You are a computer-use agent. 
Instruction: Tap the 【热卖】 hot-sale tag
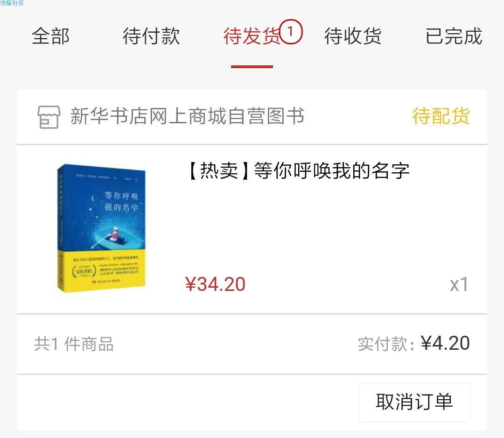pos(218,170)
